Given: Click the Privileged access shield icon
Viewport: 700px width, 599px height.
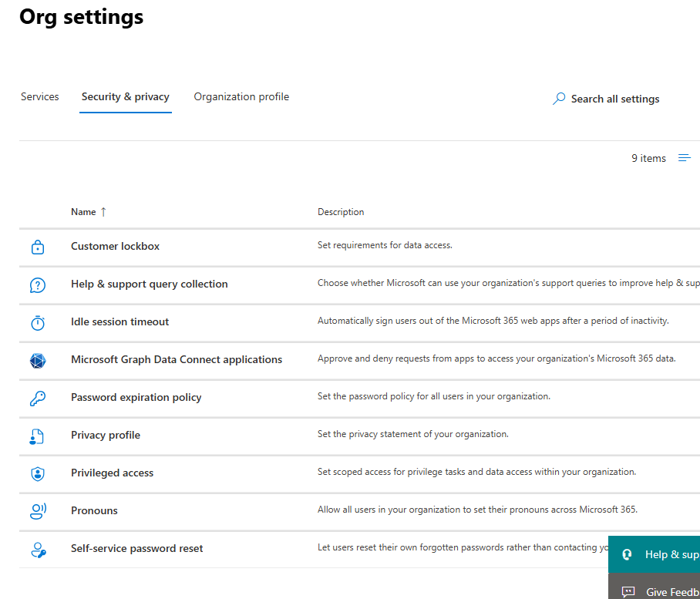Looking at the screenshot, I should click(37, 473).
